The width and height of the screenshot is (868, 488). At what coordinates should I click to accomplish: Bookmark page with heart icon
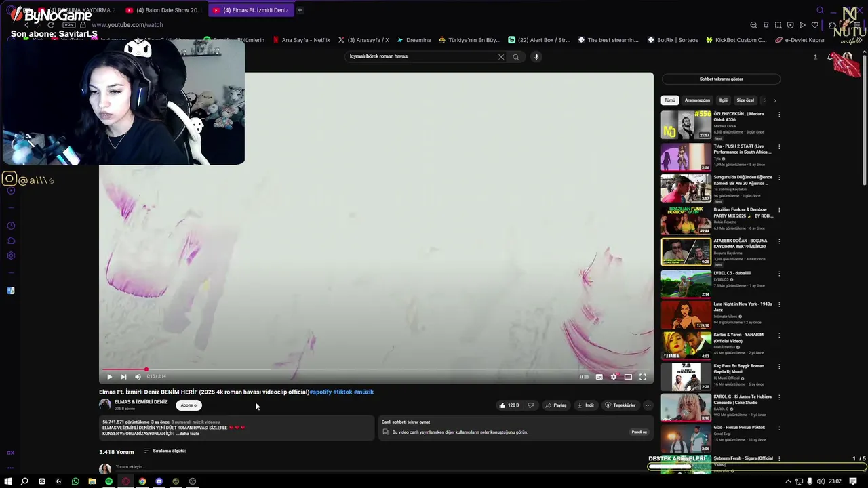tap(814, 25)
